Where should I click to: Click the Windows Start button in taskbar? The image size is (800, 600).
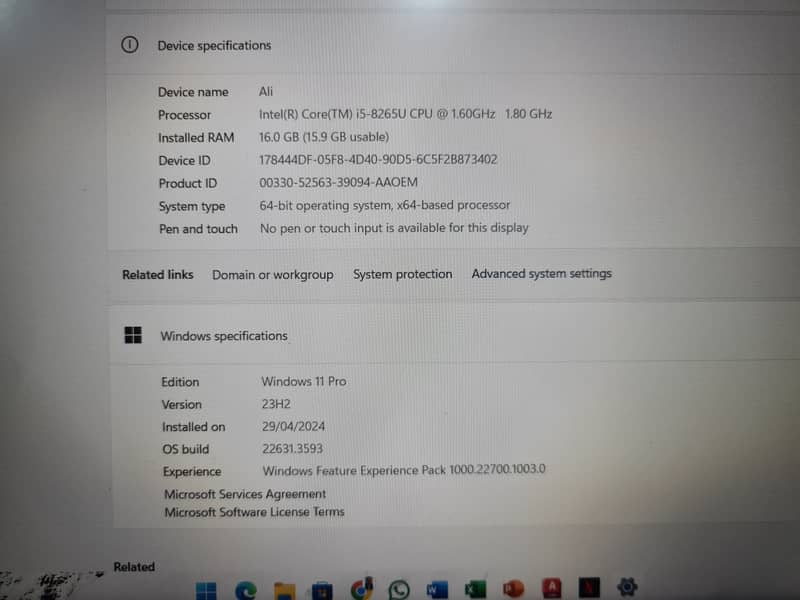207,588
